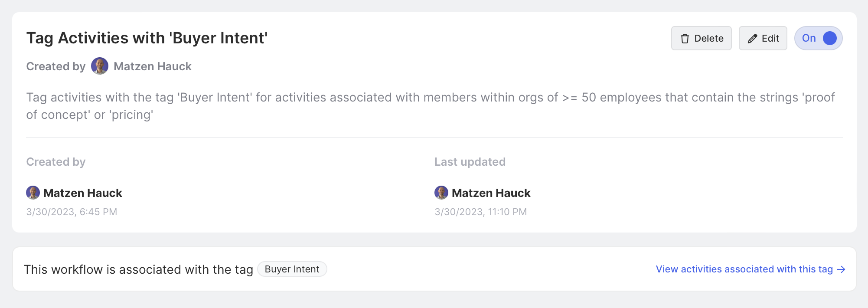Viewport: 868px width, 308px height.
Task: Click the 'Last updated' column label
Action: pyautogui.click(x=470, y=162)
